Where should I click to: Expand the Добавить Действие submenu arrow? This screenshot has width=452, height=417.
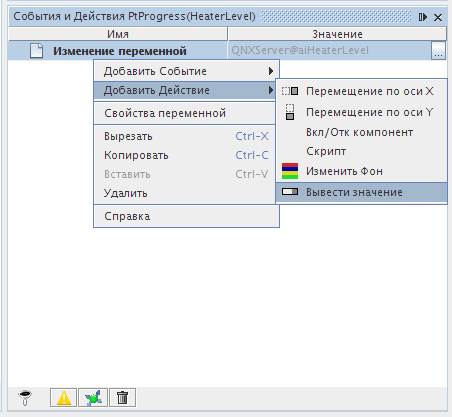(x=271, y=90)
